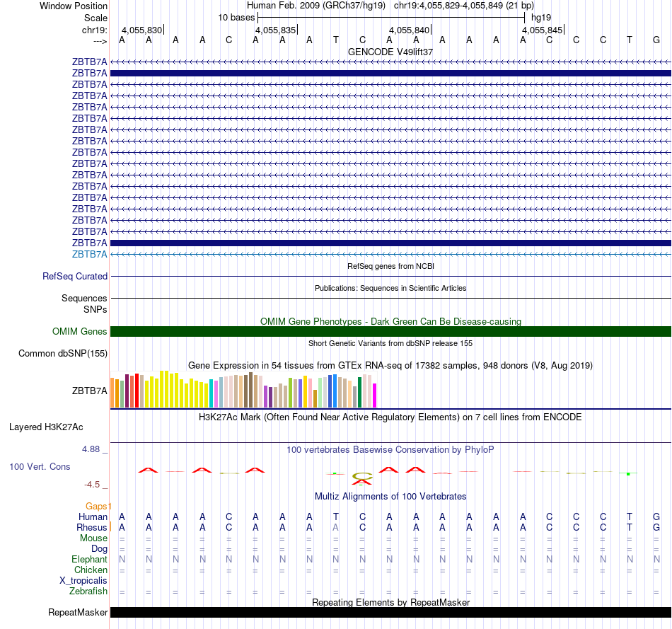Click the 4,055,835 ruler coordinate

[276, 30]
